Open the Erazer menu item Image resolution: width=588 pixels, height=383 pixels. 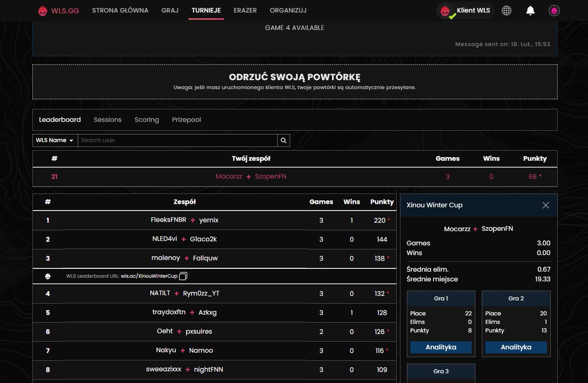(x=245, y=10)
